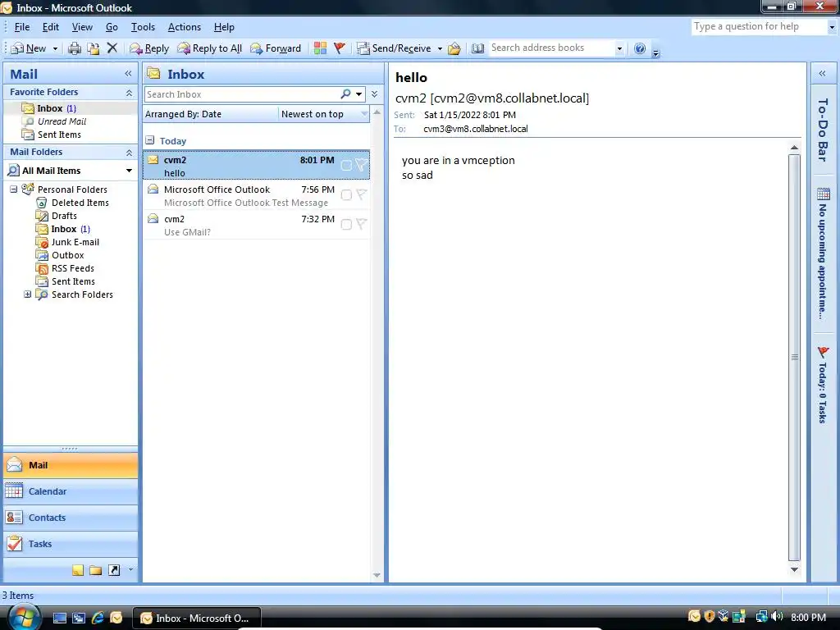Minimize the Navigation Pane chevron
The height and width of the screenshot is (630, 840).
[x=128, y=73]
